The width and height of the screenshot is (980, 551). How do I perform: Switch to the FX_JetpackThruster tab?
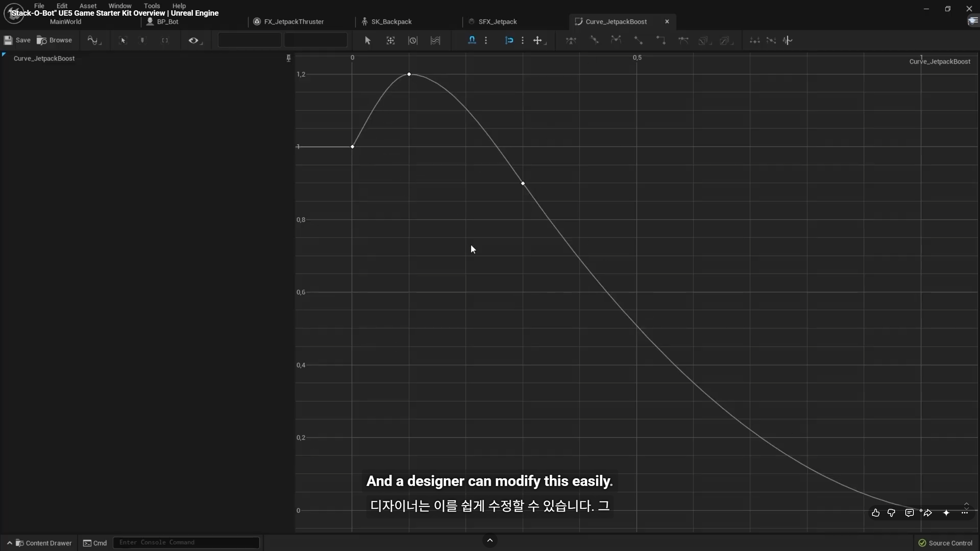294,22
